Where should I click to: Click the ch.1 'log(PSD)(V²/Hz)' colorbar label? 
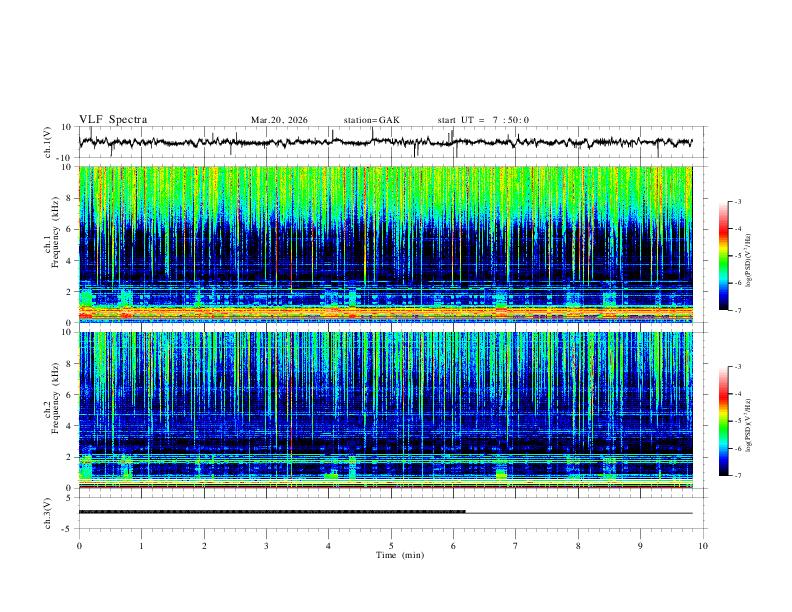coord(749,260)
